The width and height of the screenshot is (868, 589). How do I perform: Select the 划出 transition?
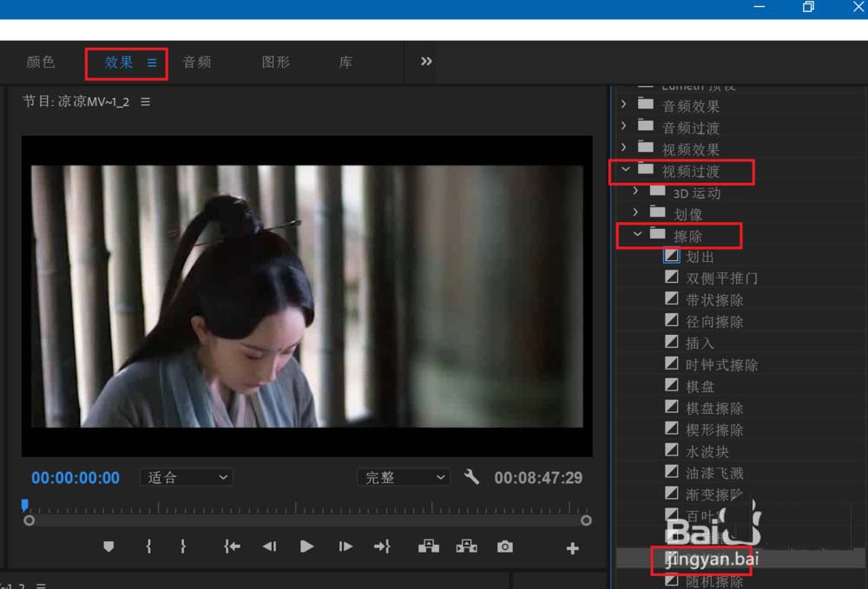tap(700, 257)
